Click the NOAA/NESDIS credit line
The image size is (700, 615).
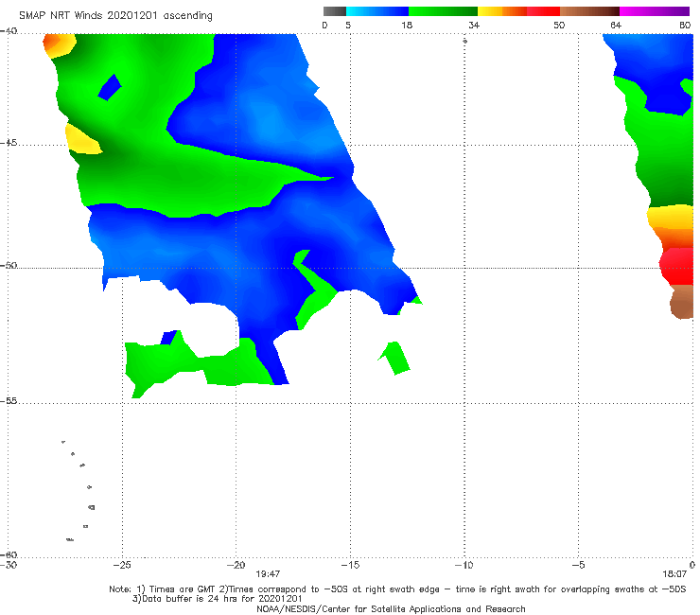tap(391, 608)
